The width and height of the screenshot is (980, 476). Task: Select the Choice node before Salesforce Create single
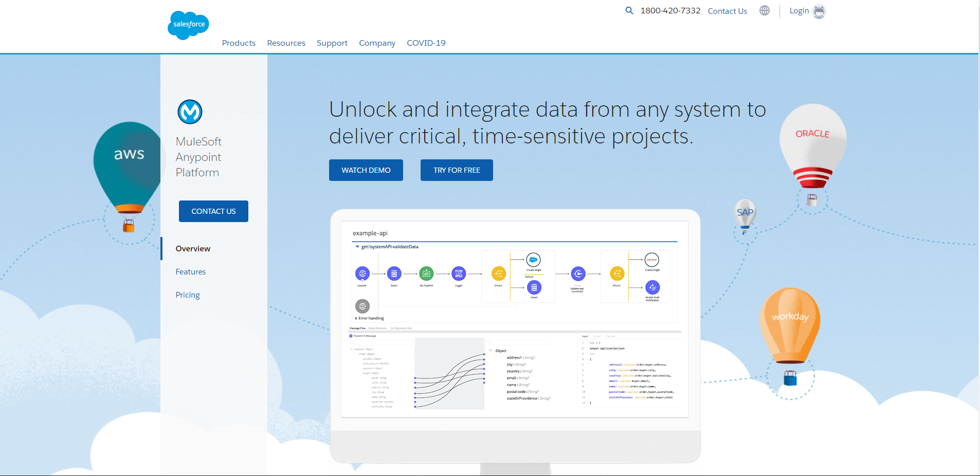(498, 273)
